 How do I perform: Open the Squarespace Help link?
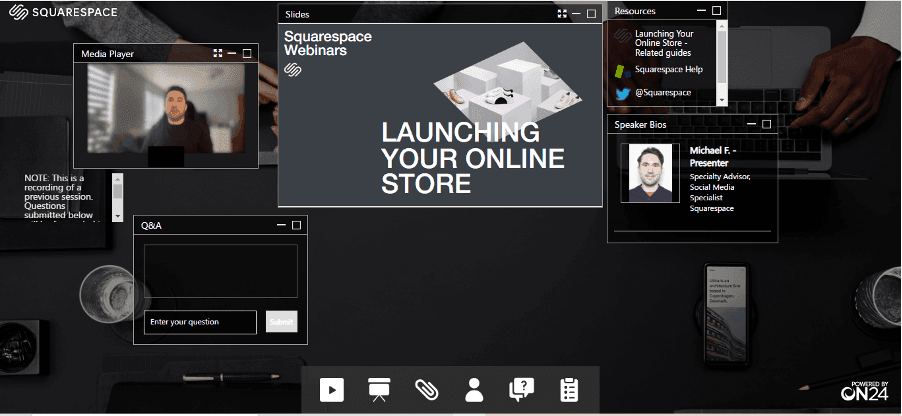(x=668, y=69)
